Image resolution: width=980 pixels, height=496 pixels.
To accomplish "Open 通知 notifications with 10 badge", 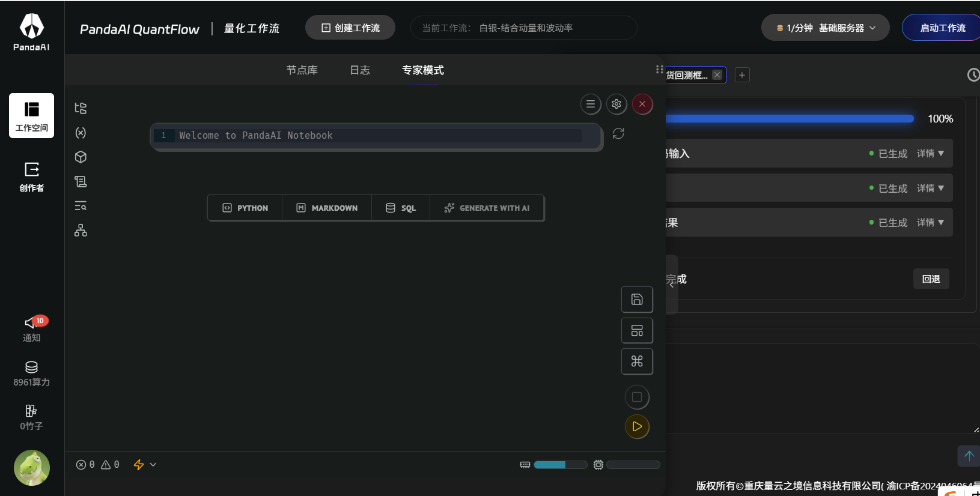I will [x=32, y=329].
